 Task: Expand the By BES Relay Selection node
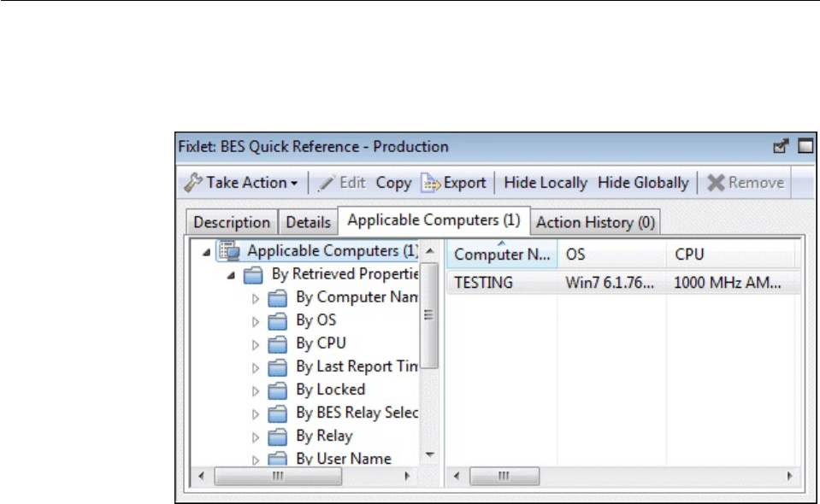pyautogui.click(x=256, y=414)
